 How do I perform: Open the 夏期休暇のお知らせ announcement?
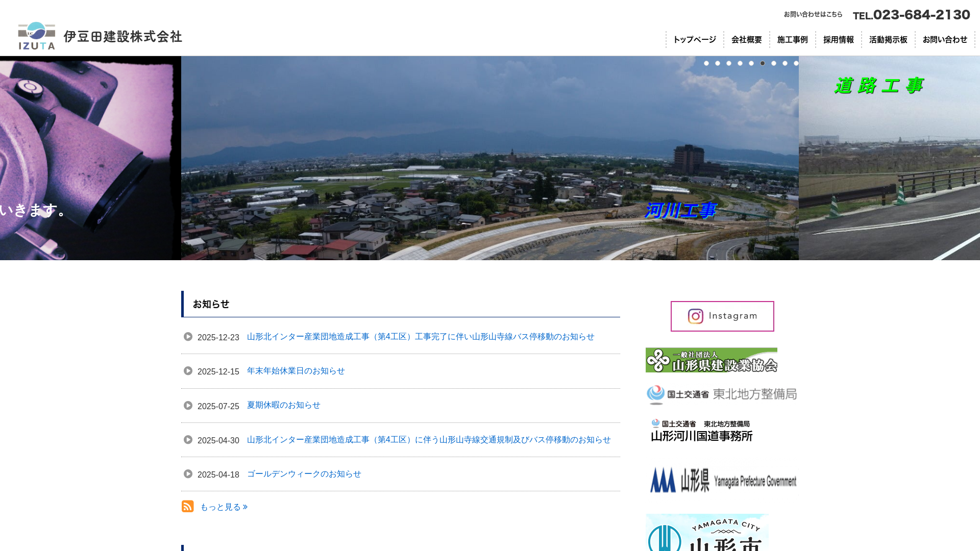[283, 405]
